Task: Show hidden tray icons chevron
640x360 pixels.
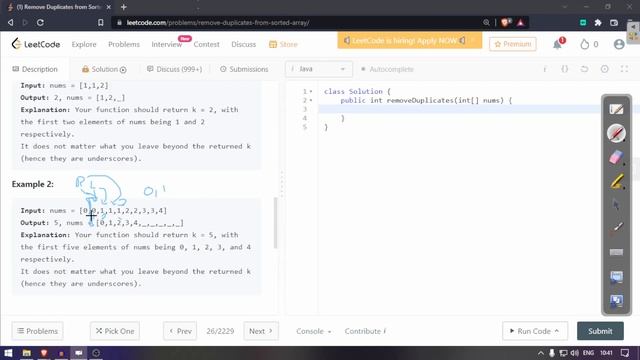Action: tap(541, 353)
